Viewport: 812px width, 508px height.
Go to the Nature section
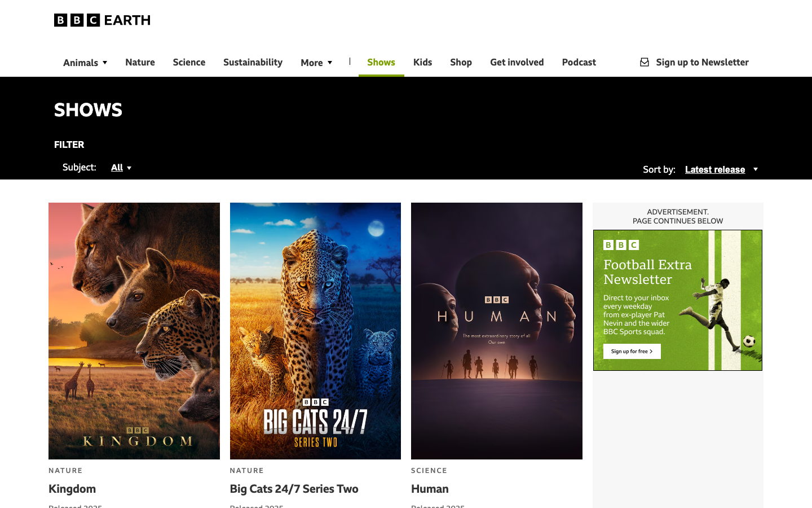tap(140, 62)
